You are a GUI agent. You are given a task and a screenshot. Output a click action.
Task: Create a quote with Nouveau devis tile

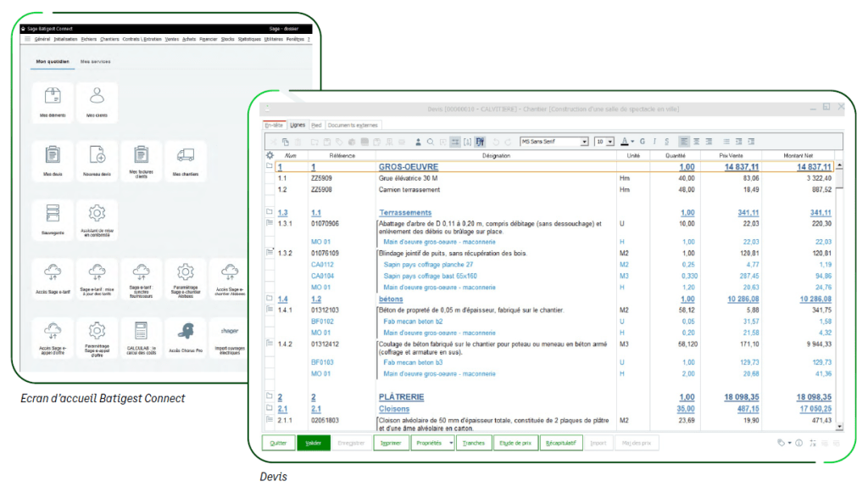tap(97, 160)
